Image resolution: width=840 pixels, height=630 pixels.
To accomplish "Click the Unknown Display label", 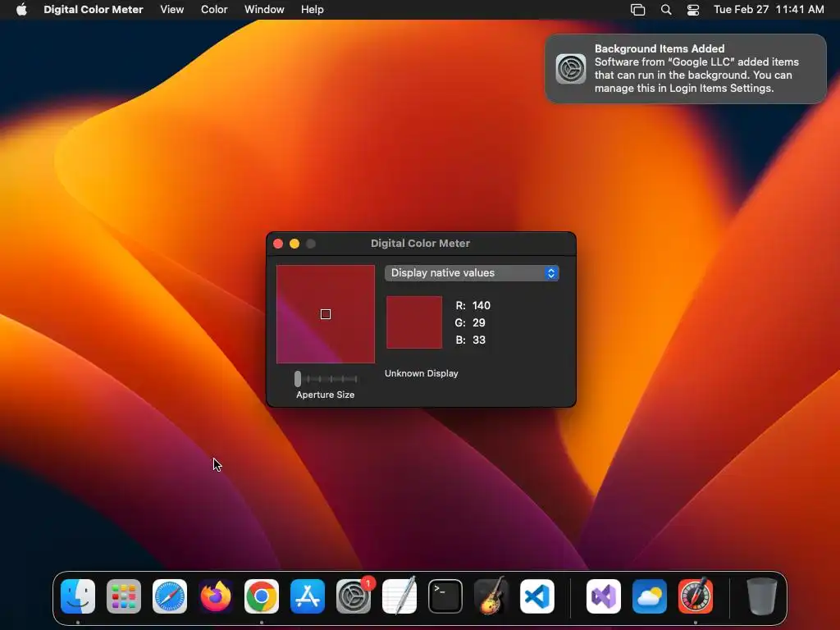I will click(x=422, y=373).
